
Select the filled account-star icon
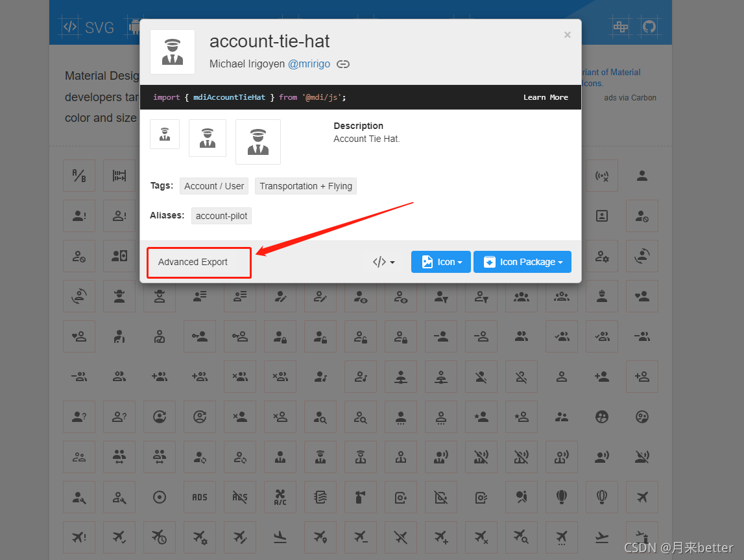(481, 417)
